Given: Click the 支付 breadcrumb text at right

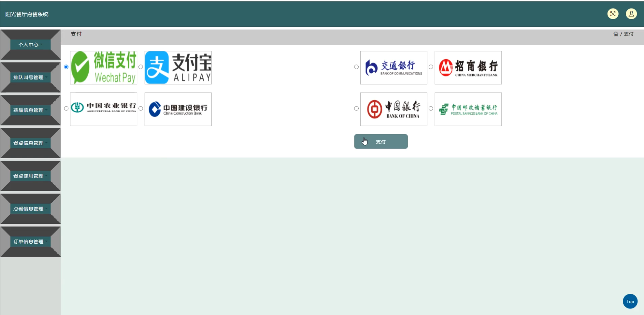Looking at the screenshot, I should [x=629, y=34].
